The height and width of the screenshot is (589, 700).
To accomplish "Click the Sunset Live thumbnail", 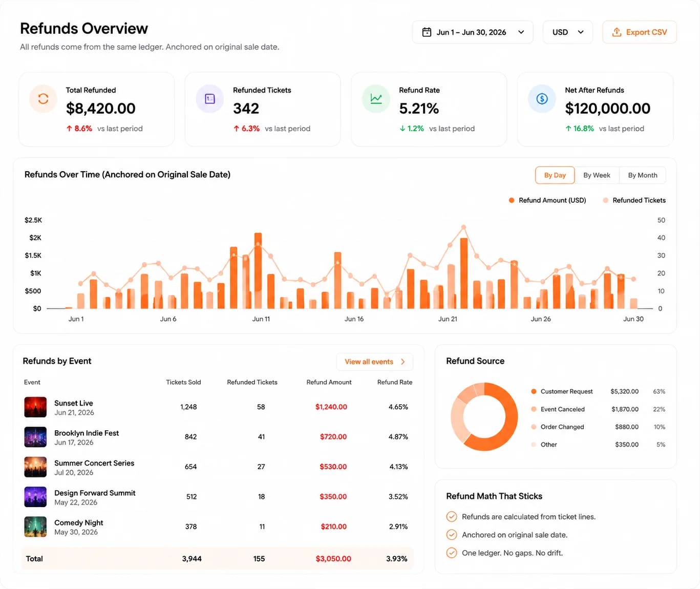I will pos(35,407).
